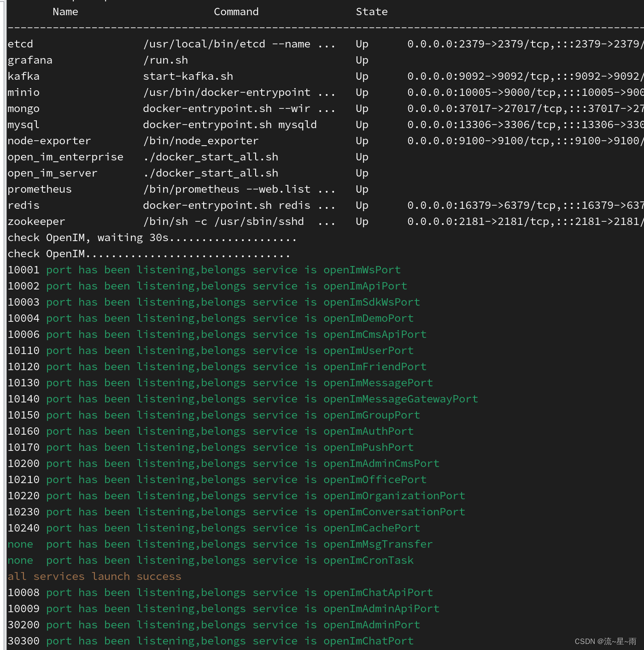Image resolution: width=644 pixels, height=650 pixels.
Task: Click the 'mongo' container name
Action: coord(23,109)
